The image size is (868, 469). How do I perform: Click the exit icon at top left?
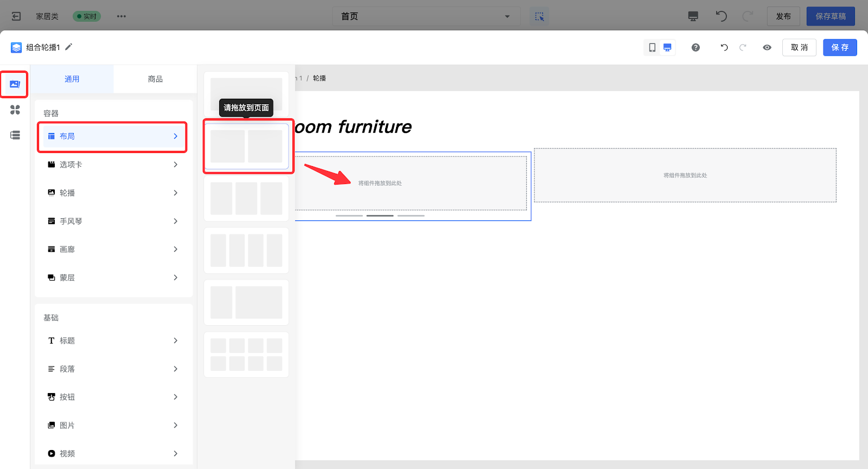coord(16,16)
